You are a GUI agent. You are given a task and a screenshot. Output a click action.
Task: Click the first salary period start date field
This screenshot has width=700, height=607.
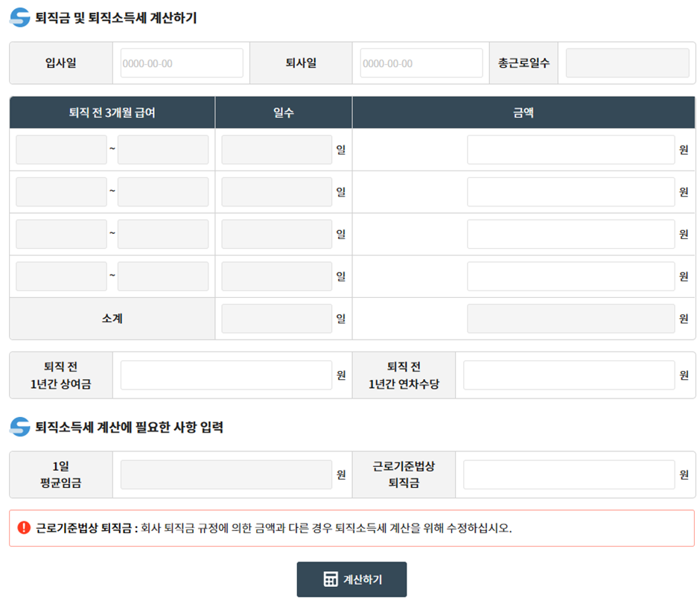(60, 149)
